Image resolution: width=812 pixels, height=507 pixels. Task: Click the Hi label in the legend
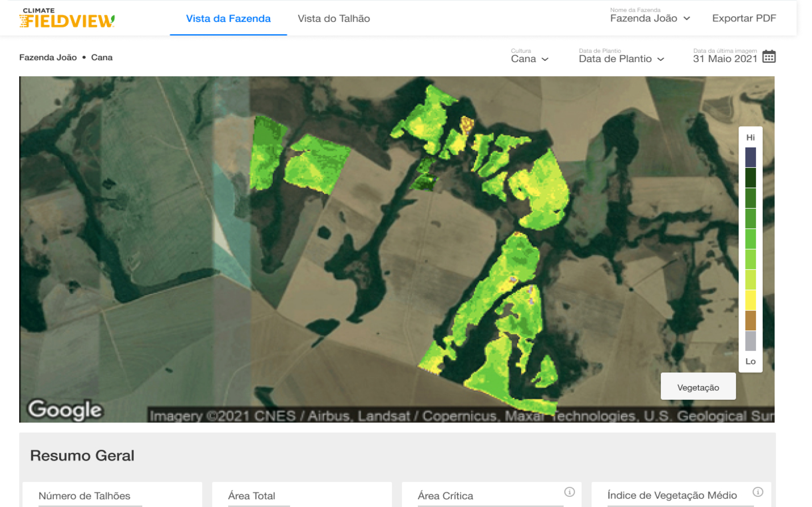click(x=750, y=138)
